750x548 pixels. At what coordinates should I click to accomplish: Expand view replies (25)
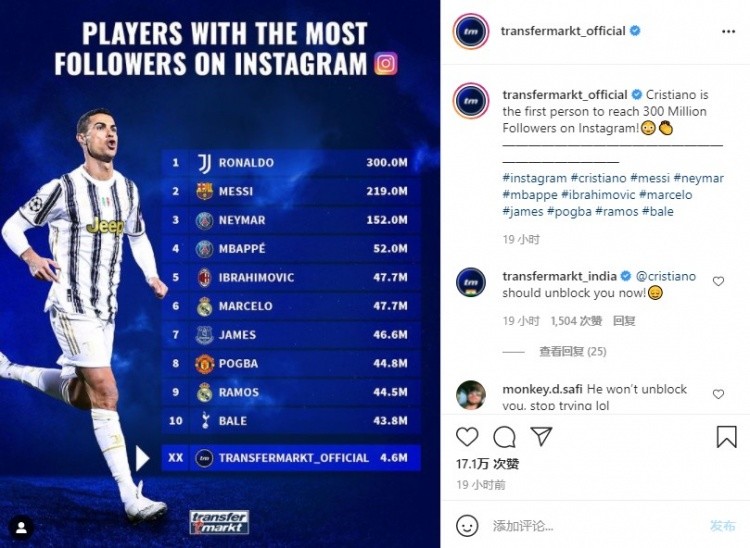[573, 351]
